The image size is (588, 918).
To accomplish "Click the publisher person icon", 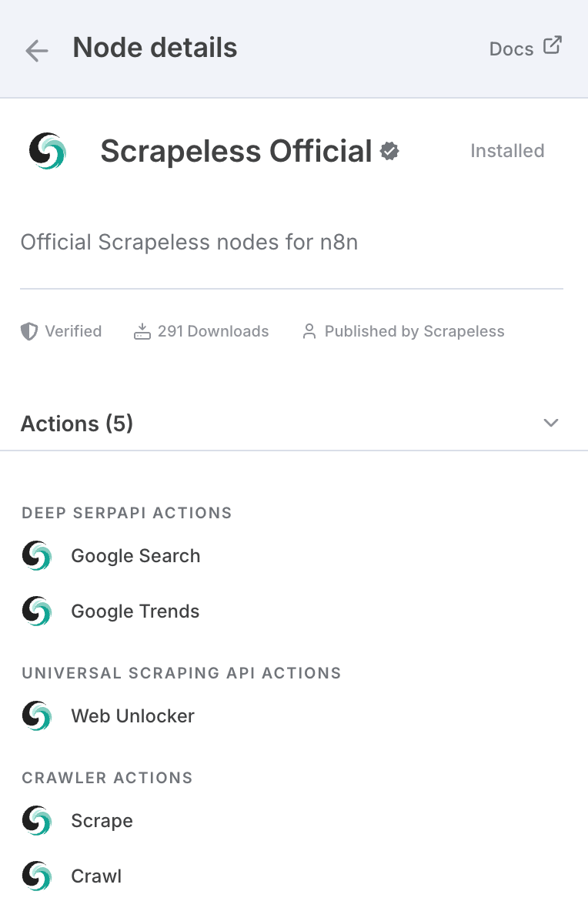I will [309, 331].
